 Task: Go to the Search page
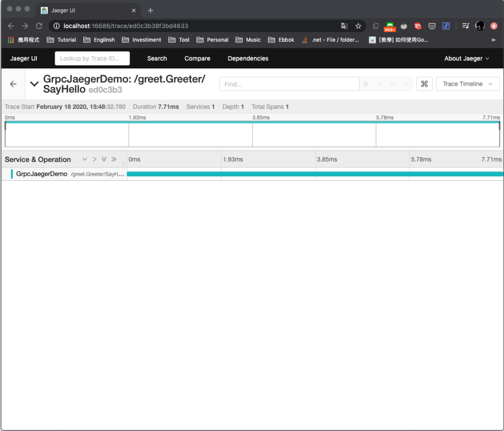(x=157, y=59)
